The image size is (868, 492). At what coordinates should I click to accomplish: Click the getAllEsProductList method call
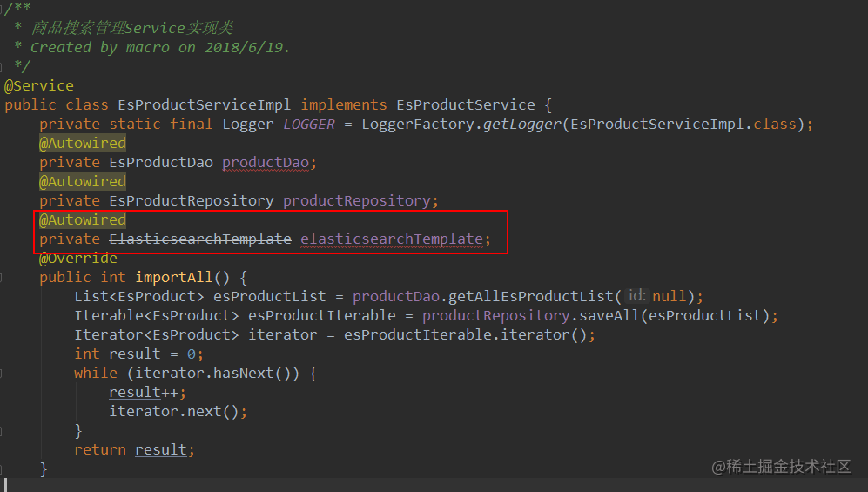pos(530,297)
